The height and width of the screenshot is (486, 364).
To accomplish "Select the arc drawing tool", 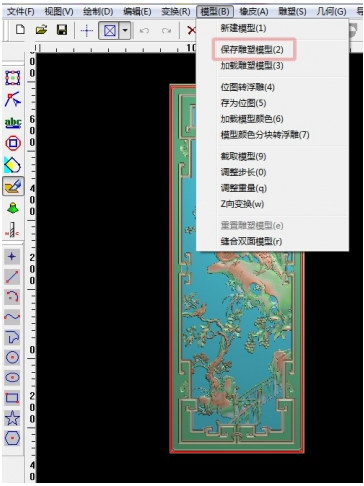I will pos(12,297).
